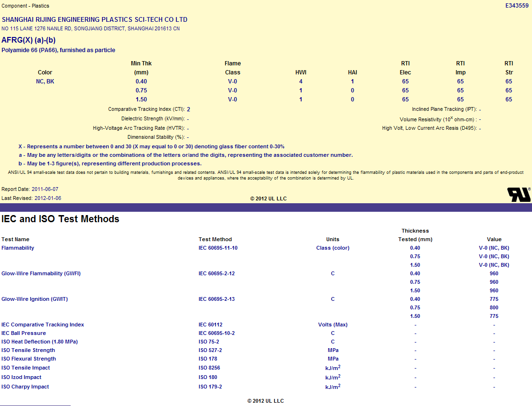Select the material name AFRG(X) (a)-(b)

[x=28, y=40]
